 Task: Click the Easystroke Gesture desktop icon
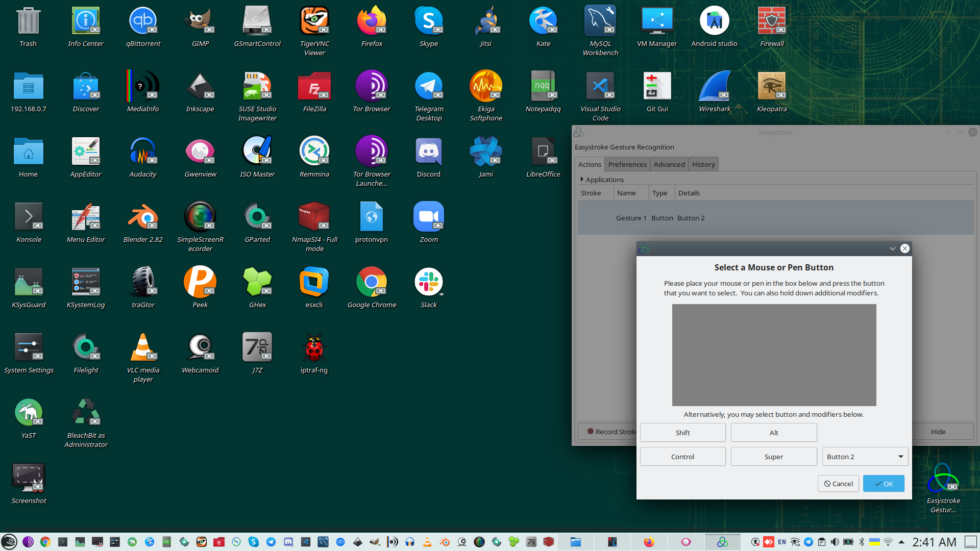click(943, 479)
